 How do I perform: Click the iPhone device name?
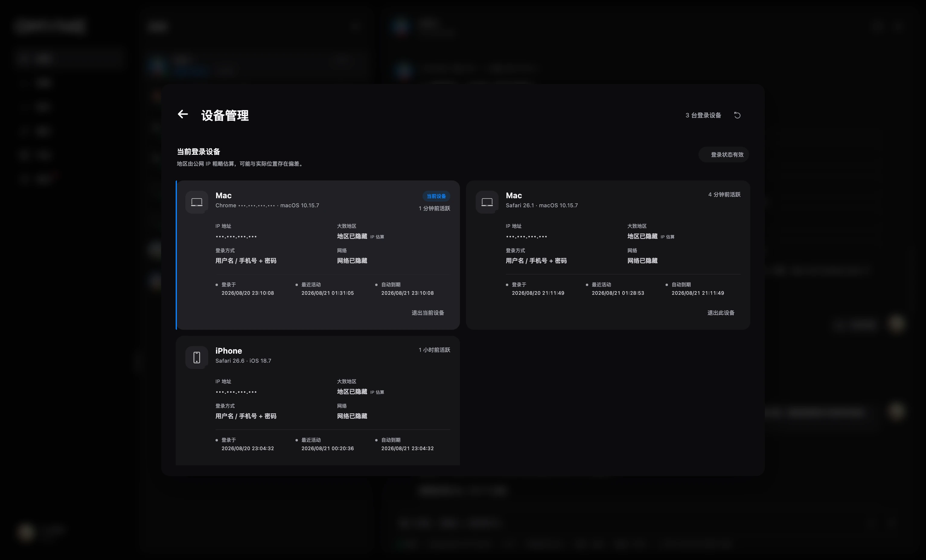click(228, 351)
